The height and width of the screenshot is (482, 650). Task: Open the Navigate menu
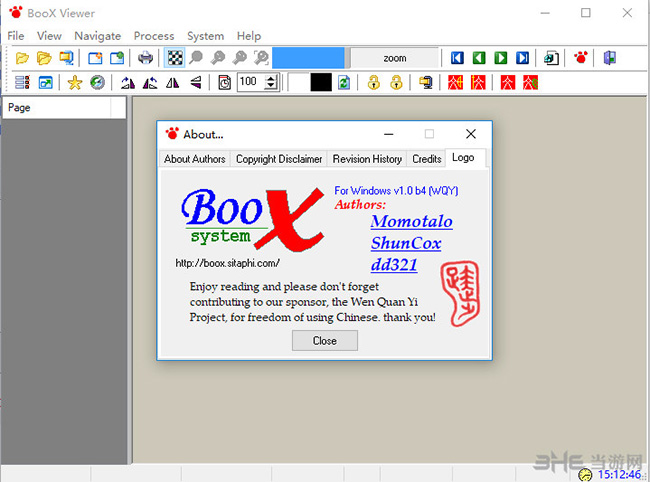click(x=97, y=36)
